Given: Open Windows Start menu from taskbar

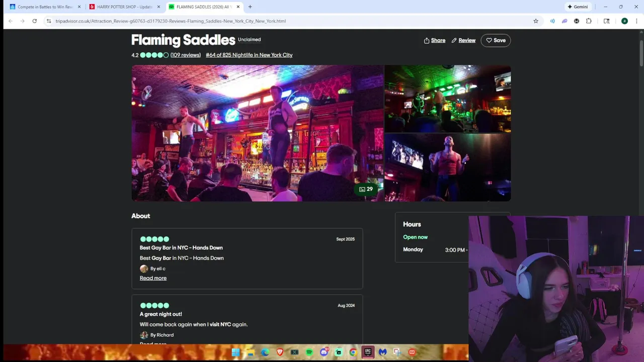Looking at the screenshot, I should coord(235,352).
